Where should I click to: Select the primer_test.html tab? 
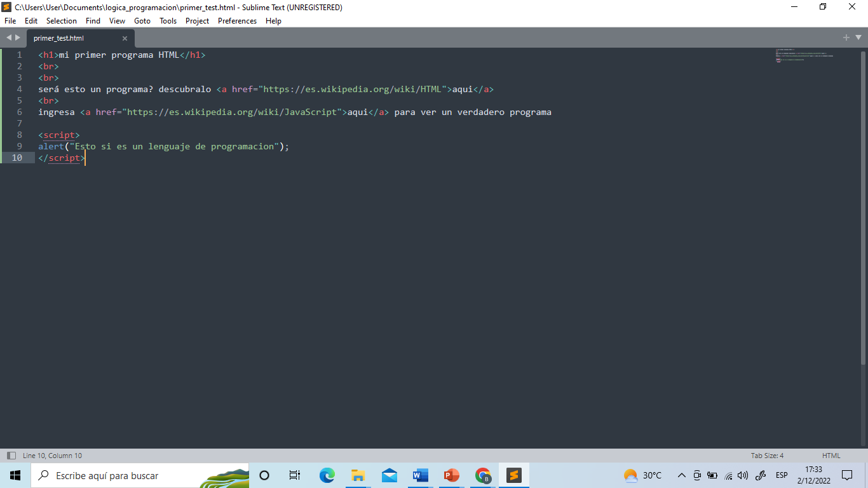point(80,38)
